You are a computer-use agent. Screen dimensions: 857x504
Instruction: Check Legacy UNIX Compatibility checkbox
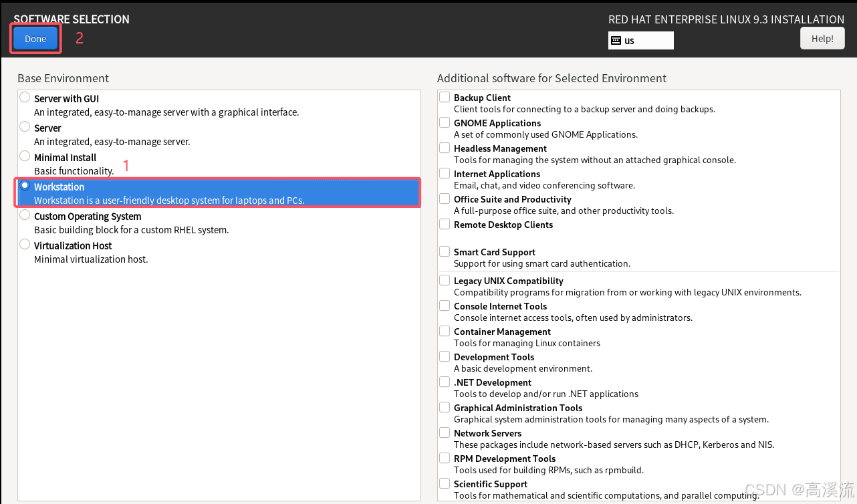click(x=445, y=280)
